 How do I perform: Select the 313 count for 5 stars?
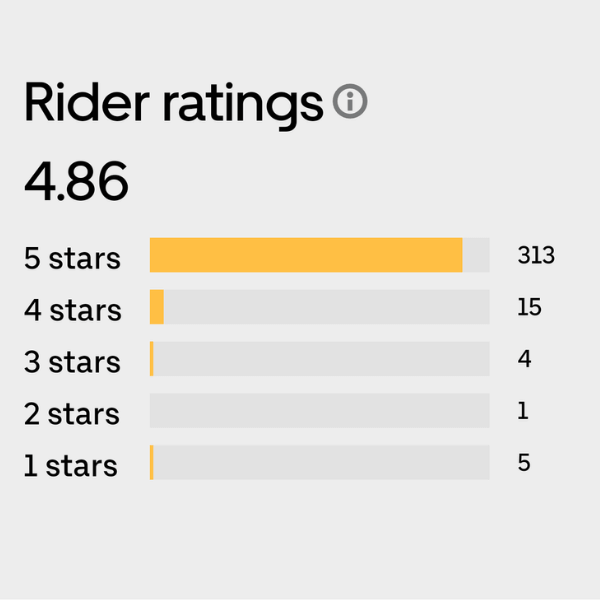pyautogui.click(x=536, y=255)
